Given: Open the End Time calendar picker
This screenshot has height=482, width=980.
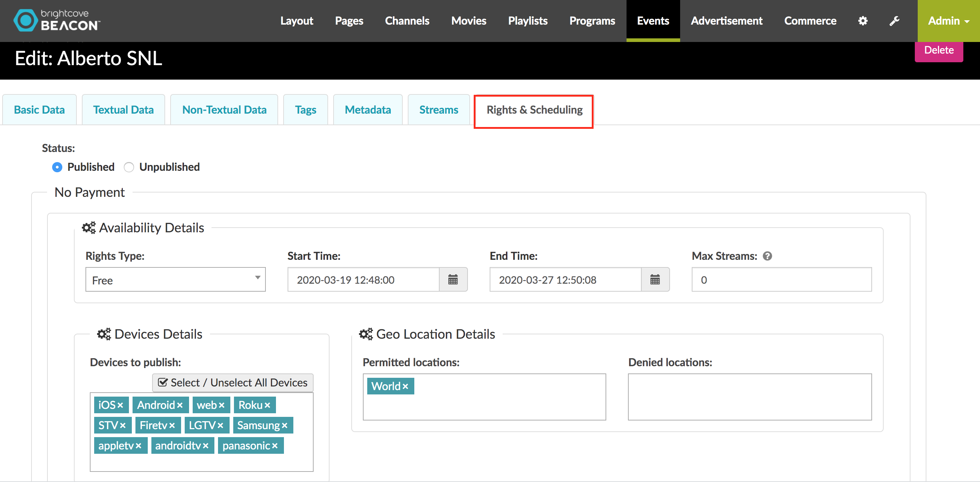Looking at the screenshot, I should click(x=655, y=280).
